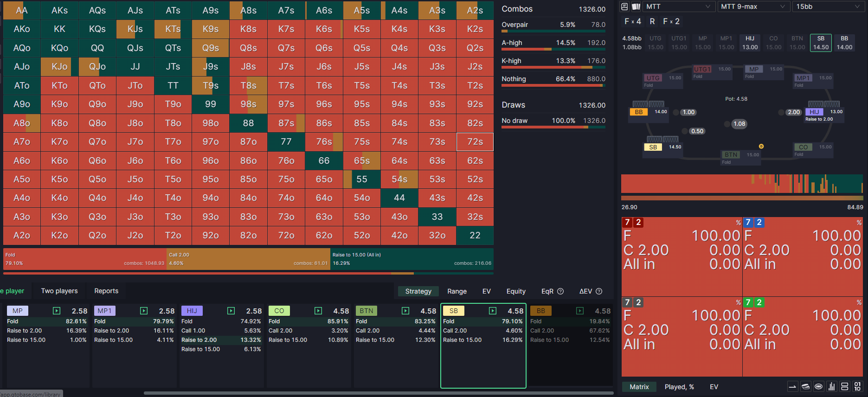
Task: Click the bar chart icon in bottom toolbar
Action: (832, 387)
